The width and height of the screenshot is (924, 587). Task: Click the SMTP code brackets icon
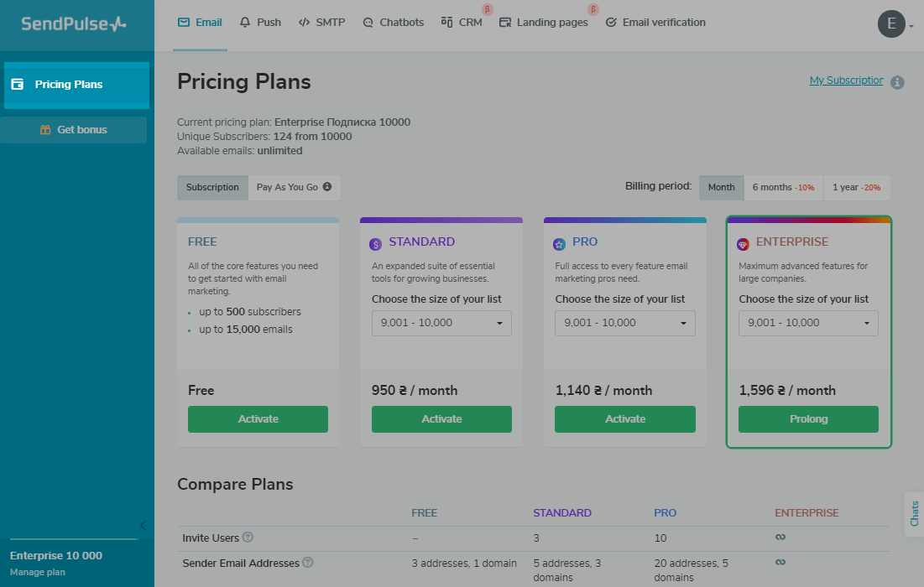point(304,23)
